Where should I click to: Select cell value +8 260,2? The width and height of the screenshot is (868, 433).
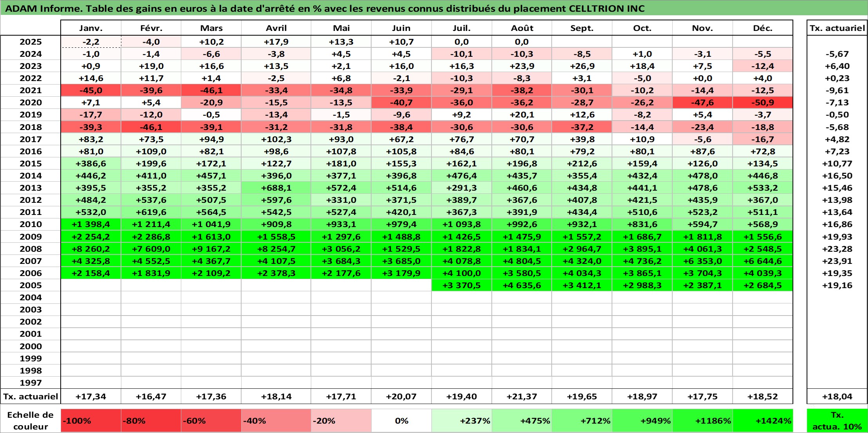click(91, 249)
